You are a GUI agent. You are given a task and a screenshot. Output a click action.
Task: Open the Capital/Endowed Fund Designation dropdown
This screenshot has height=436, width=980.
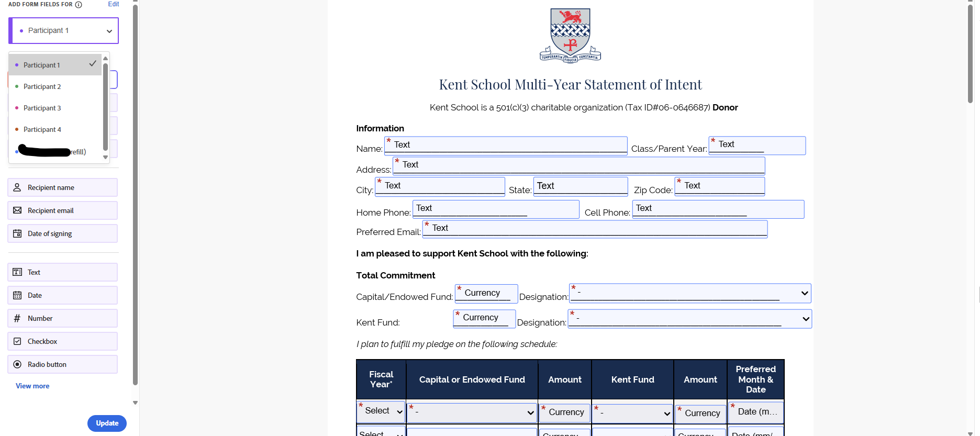[x=690, y=293]
